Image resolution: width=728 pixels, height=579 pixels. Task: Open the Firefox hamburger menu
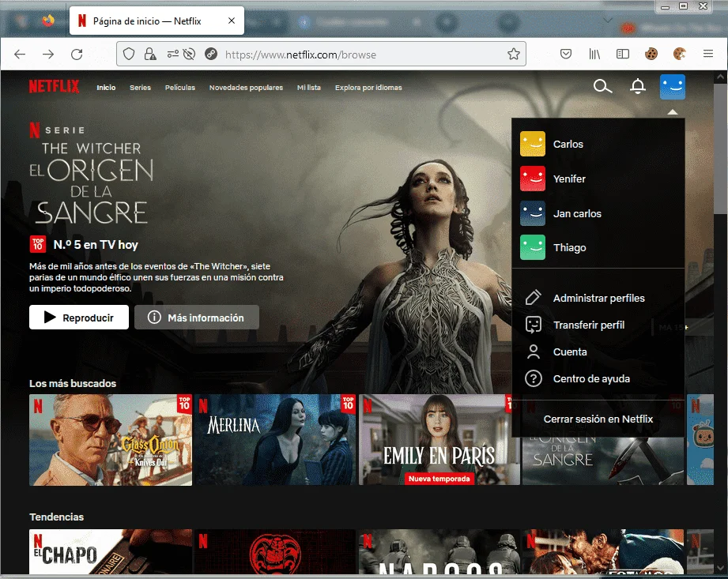pos(708,54)
